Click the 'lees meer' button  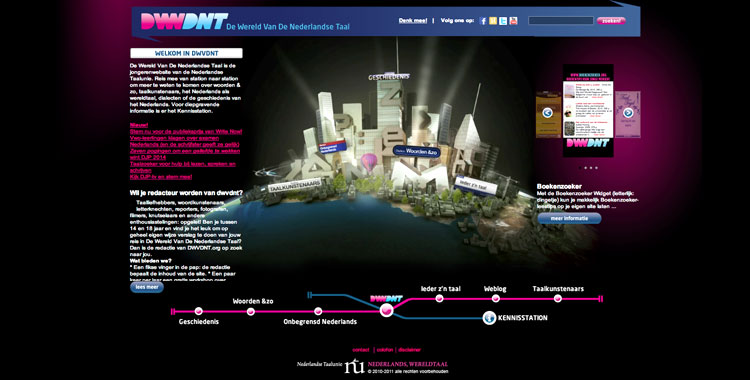point(147,287)
